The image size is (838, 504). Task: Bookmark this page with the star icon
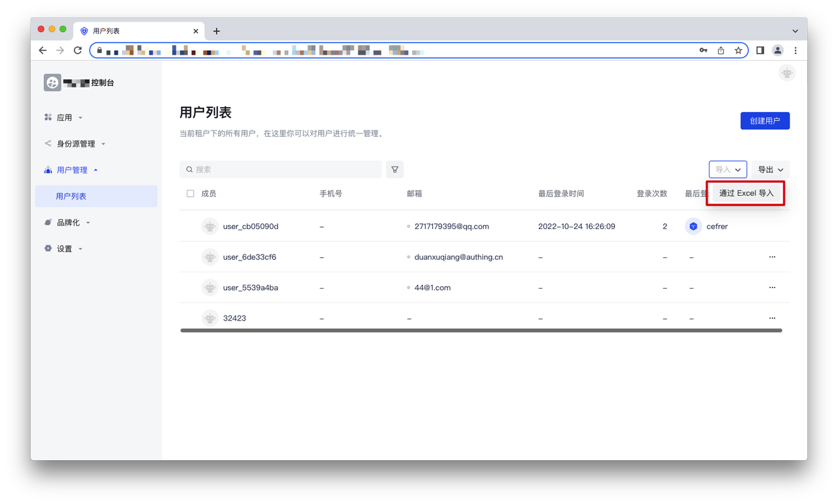pyautogui.click(x=738, y=50)
